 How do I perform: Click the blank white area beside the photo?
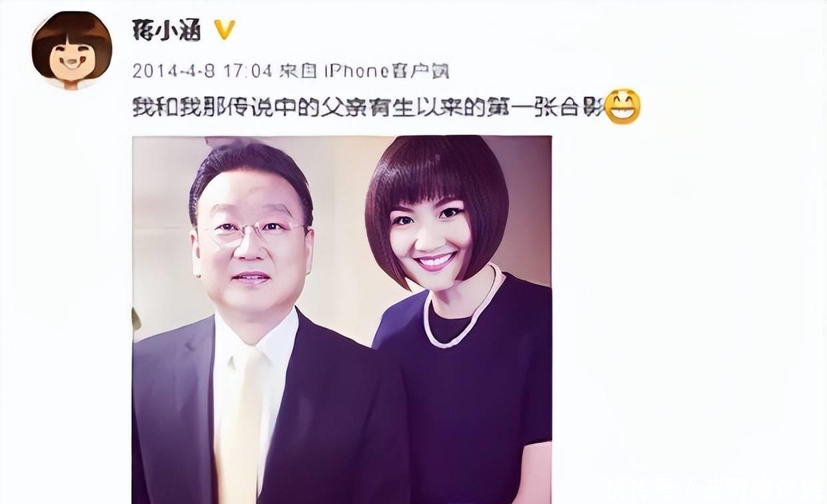[687, 300]
